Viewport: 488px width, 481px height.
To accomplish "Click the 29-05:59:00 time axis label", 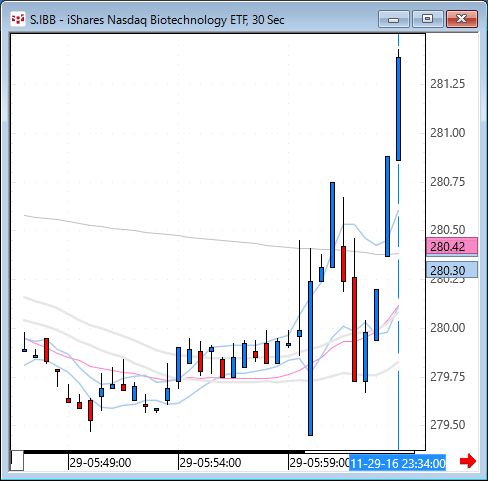I will tap(319, 463).
